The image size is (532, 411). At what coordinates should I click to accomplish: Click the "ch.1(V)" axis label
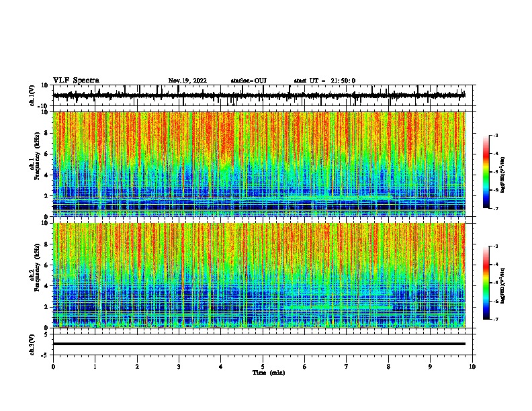32,95
